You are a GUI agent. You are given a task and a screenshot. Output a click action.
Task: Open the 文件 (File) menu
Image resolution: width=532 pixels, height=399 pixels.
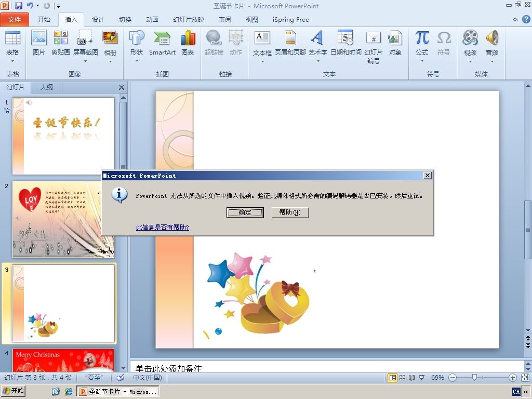[15, 20]
